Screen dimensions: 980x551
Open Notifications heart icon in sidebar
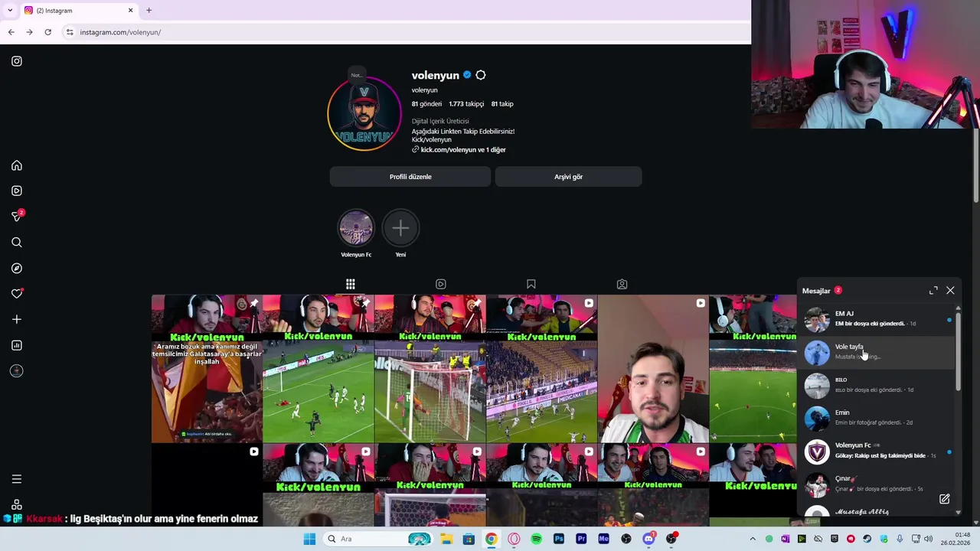point(17,294)
